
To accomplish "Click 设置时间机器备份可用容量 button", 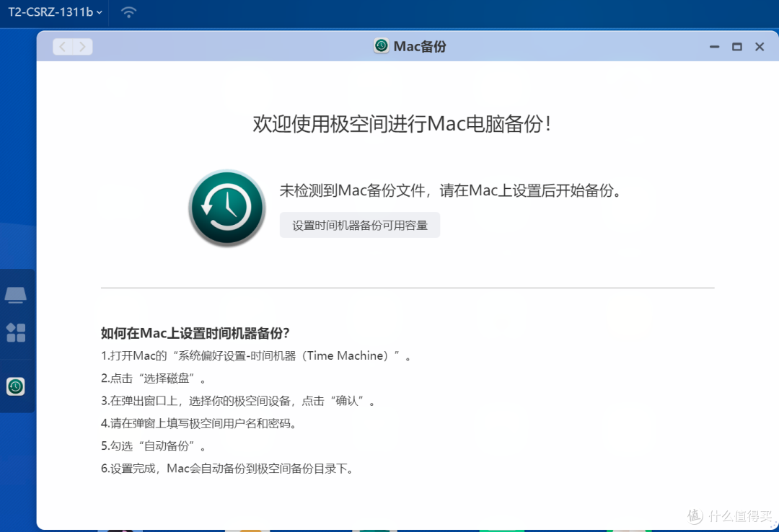I will pos(360,225).
